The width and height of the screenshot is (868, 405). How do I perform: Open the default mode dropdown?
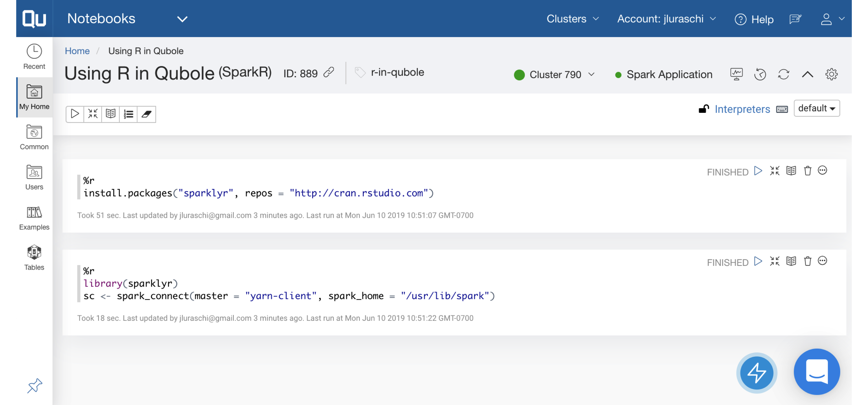(x=816, y=108)
